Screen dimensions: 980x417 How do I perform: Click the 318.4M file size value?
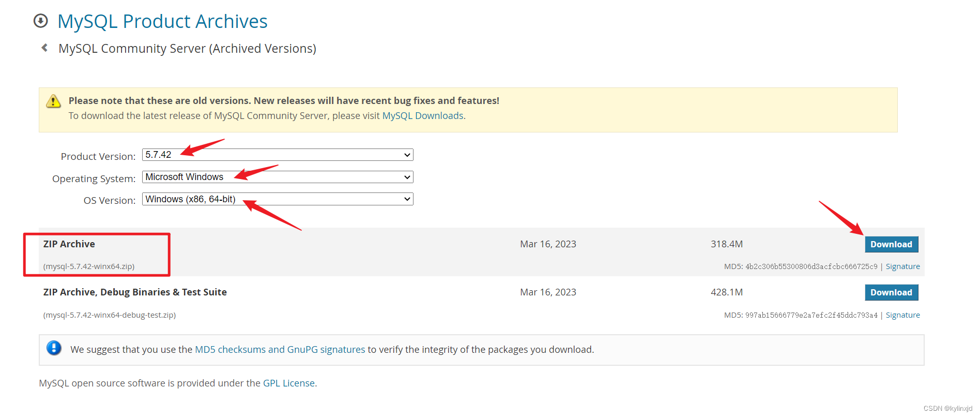(727, 244)
